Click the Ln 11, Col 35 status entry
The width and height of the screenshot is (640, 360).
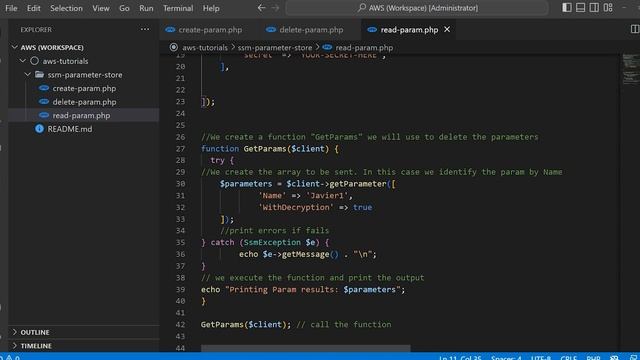(x=460, y=357)
